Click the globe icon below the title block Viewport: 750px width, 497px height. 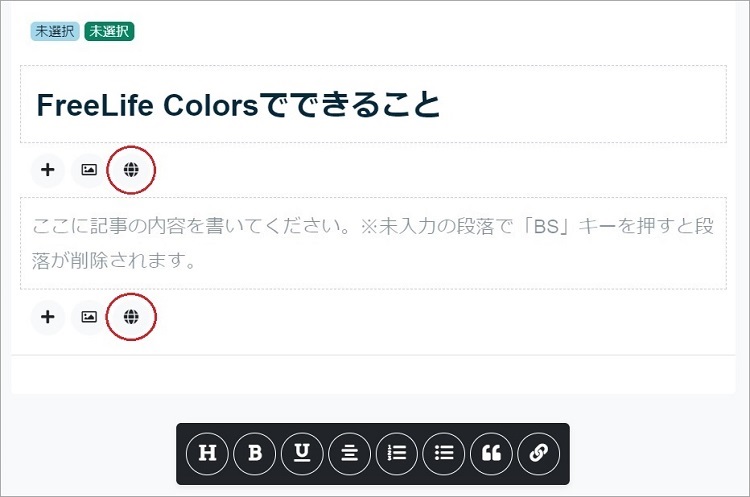point(131,170)
